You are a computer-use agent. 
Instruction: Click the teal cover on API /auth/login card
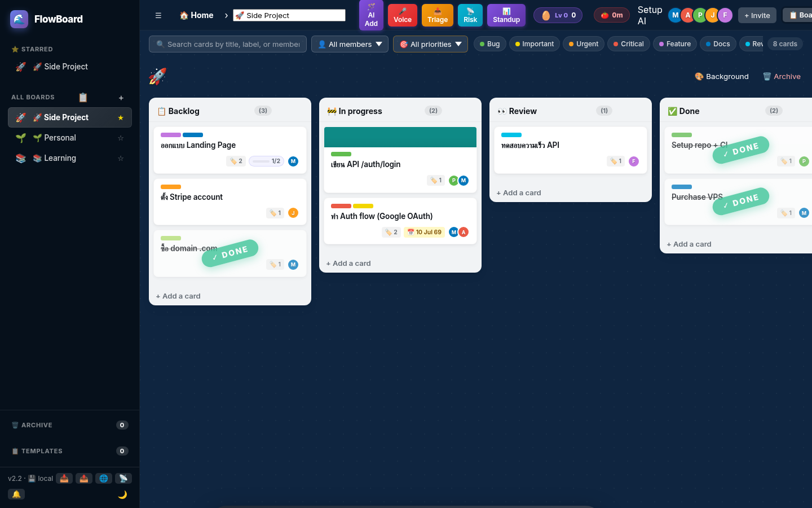tap(400, 137)
